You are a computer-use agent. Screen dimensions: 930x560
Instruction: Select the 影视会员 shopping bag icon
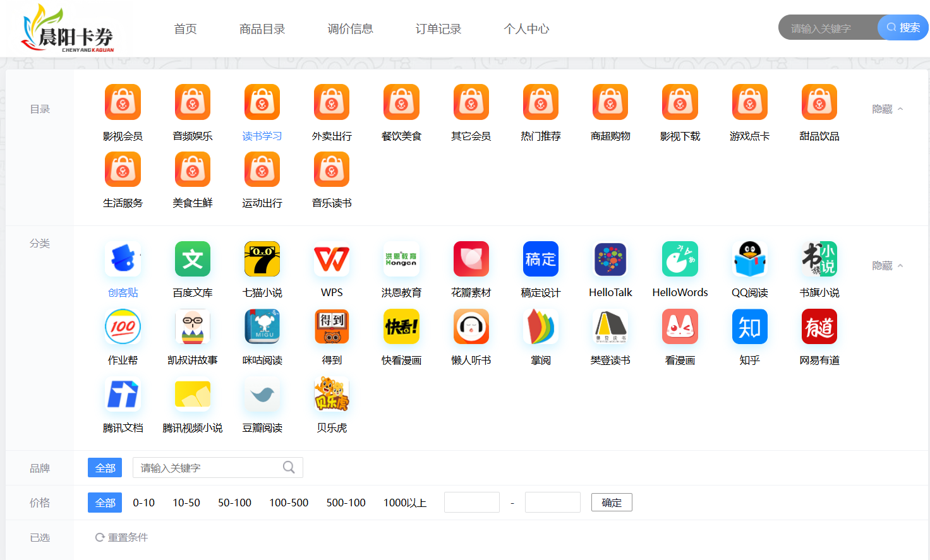pyautogui.click(x=123, y=102)
